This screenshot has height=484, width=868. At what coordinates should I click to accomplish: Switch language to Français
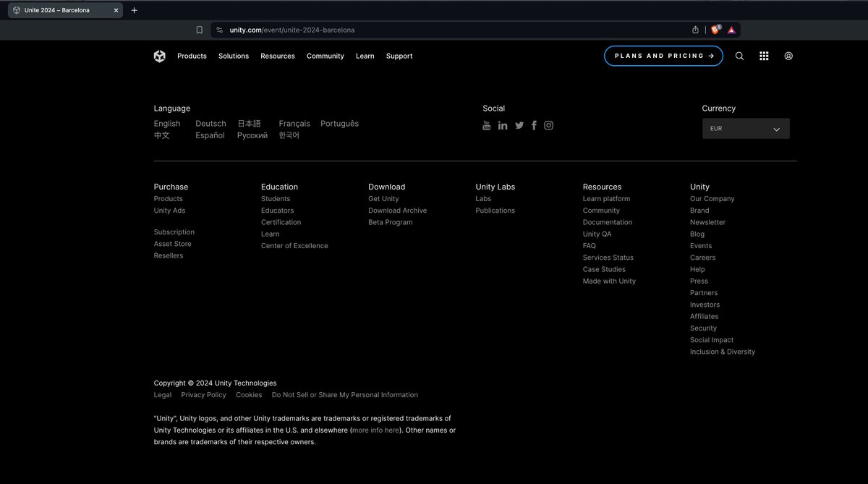pyautogui.click(x=294, y=124)
